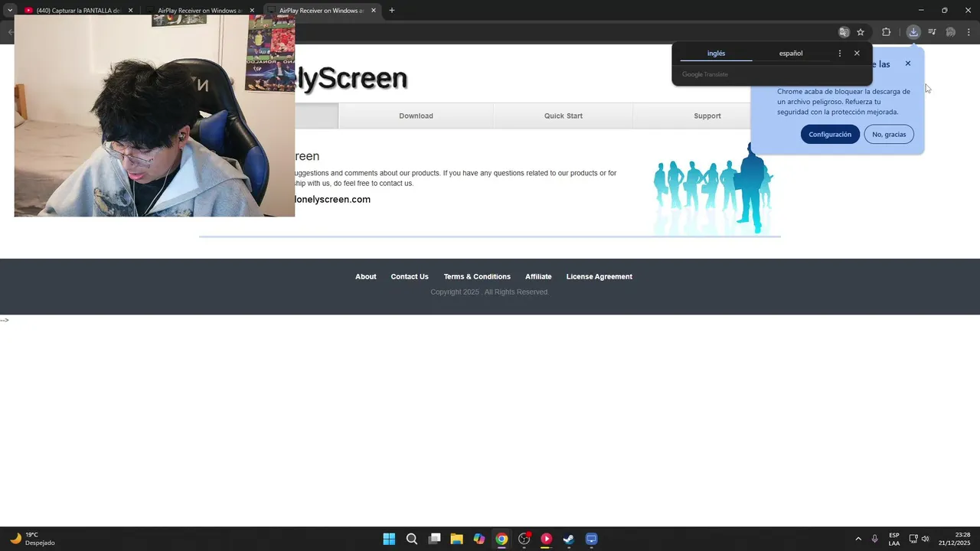Open the Chrome extensions puzzle icon
Screen dimensions: 980x551
click(x=886, y=32)
